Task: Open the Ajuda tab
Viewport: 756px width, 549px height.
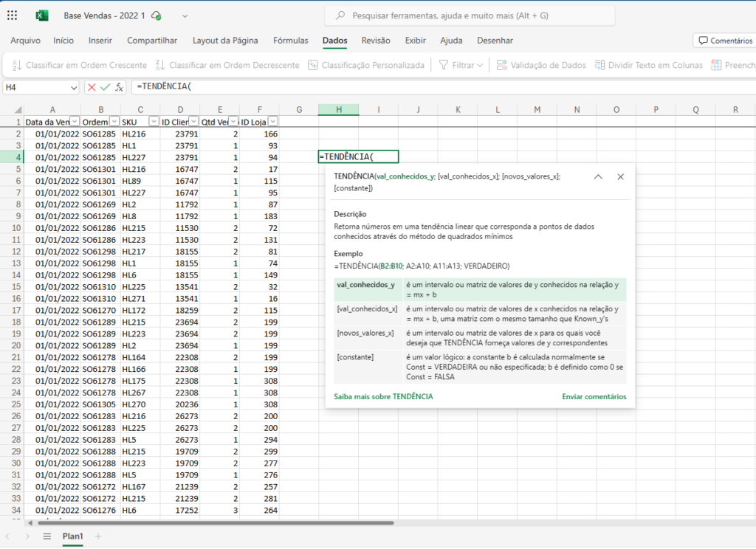Action: point(451,41)
